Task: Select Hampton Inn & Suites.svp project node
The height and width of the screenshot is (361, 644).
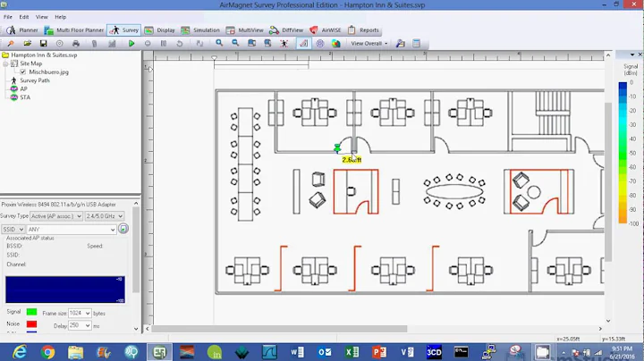Action: tap(44, 55)
